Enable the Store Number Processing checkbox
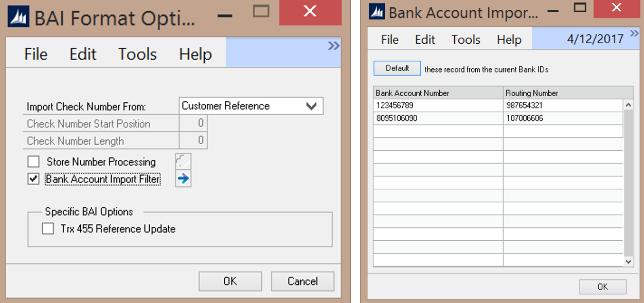644x303 pixels. (x=34, y=162)
